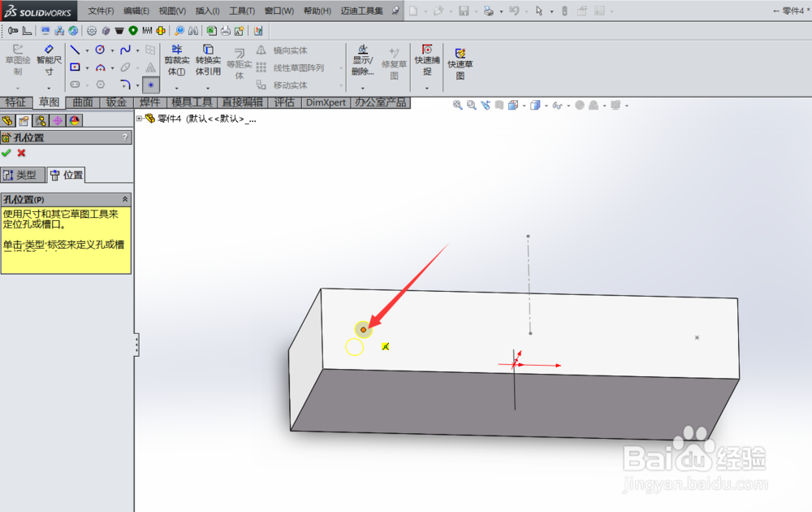Open the 文件(F) menu
The width and height of the screenshot is (812, 512).
click(101, 11)
